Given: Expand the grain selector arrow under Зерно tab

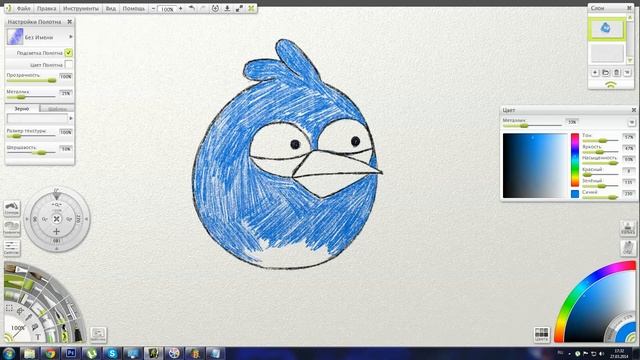Looking at the screenshot, I should click(x=71, y=118).
